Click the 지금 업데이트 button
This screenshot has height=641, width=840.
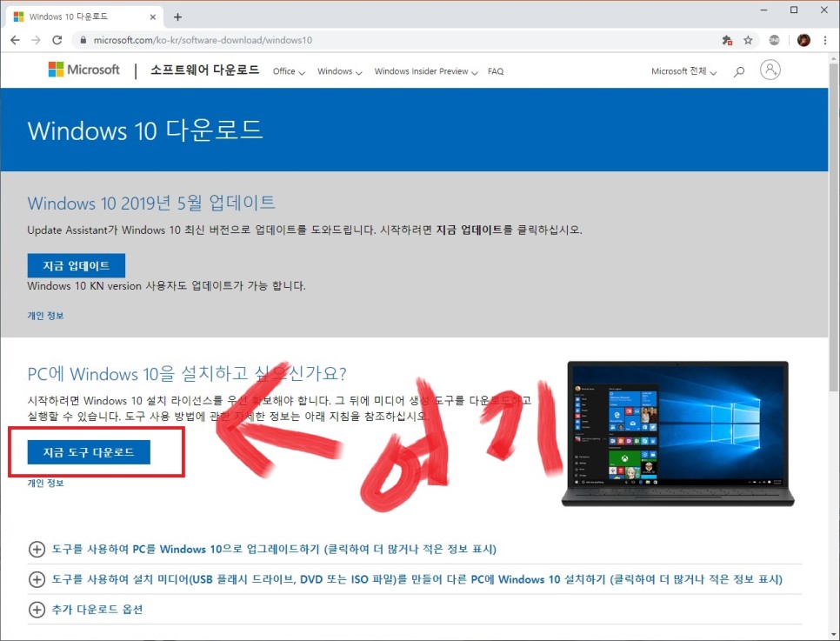pos(76,266)
